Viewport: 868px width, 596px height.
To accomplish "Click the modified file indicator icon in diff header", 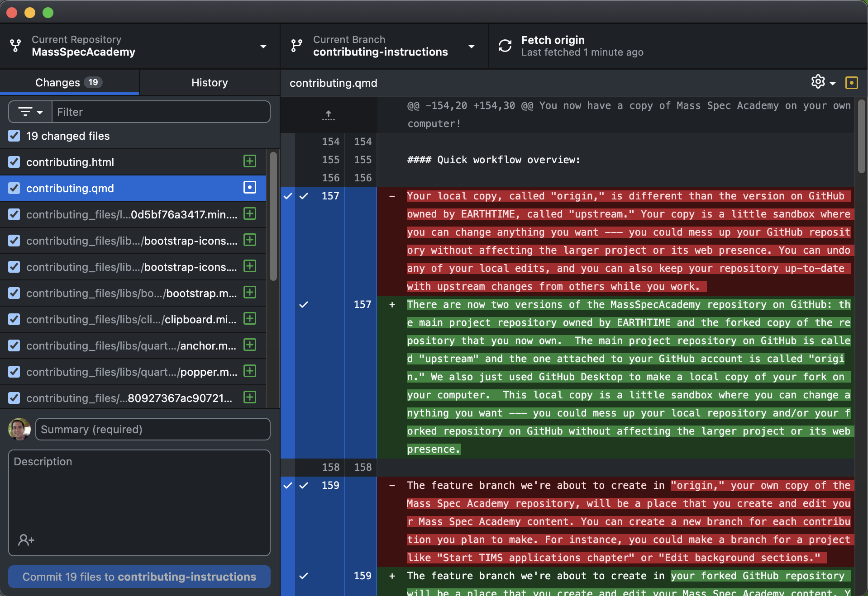I will [x=851, y=83].
